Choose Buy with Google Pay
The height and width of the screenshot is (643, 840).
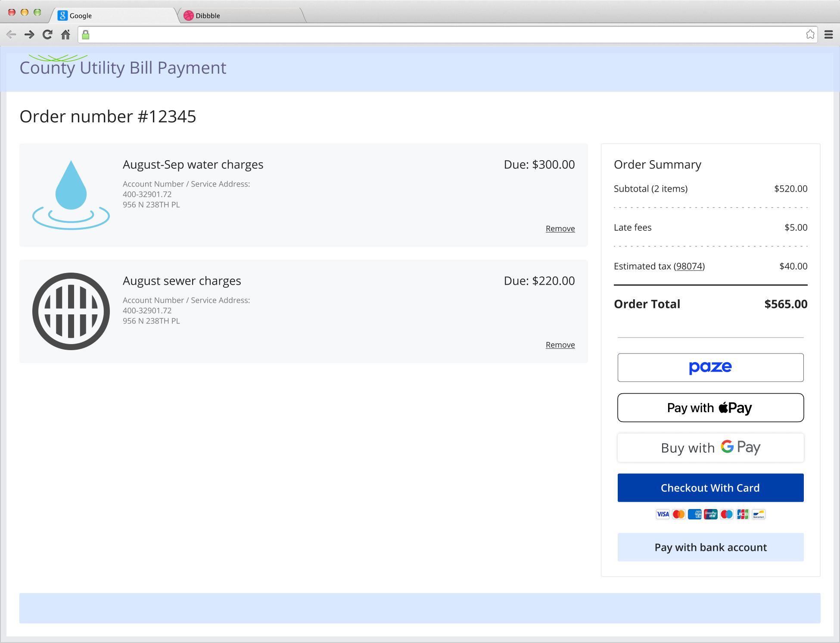coord(710,447)
